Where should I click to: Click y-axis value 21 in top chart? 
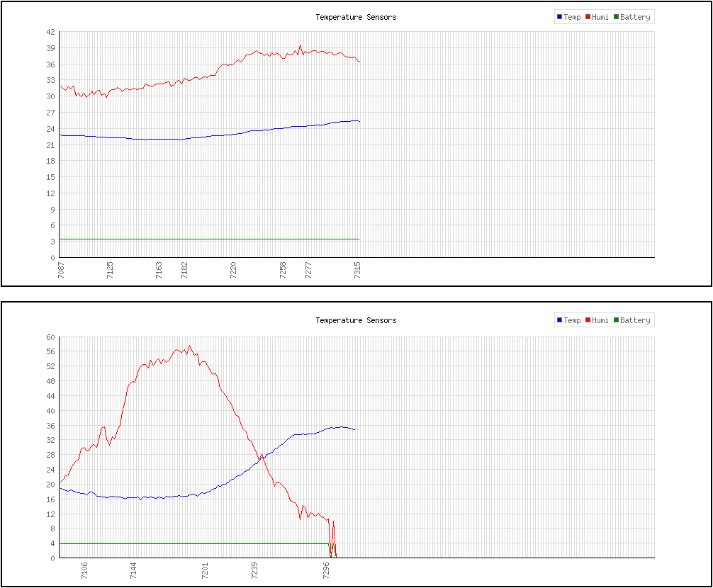(50, 145)
